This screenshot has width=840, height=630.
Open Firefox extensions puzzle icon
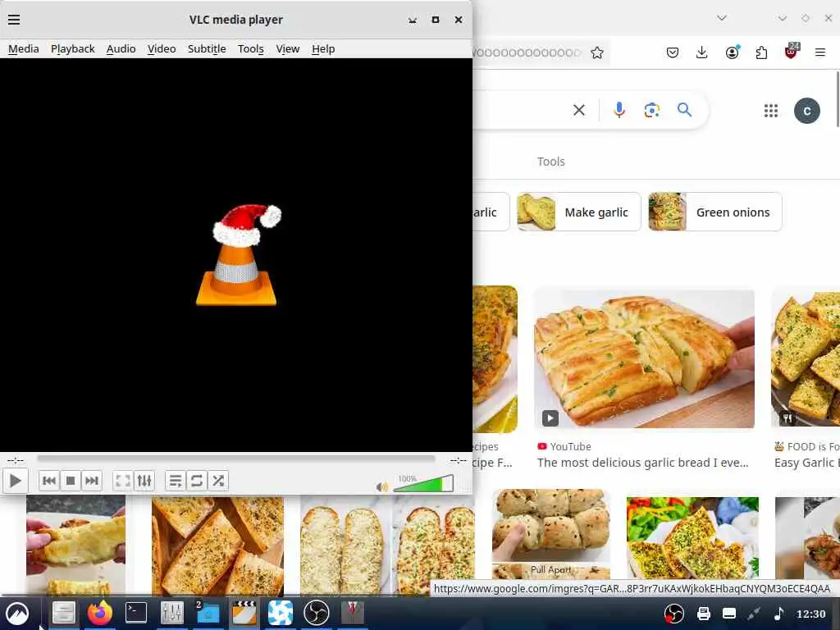point(761,52)
